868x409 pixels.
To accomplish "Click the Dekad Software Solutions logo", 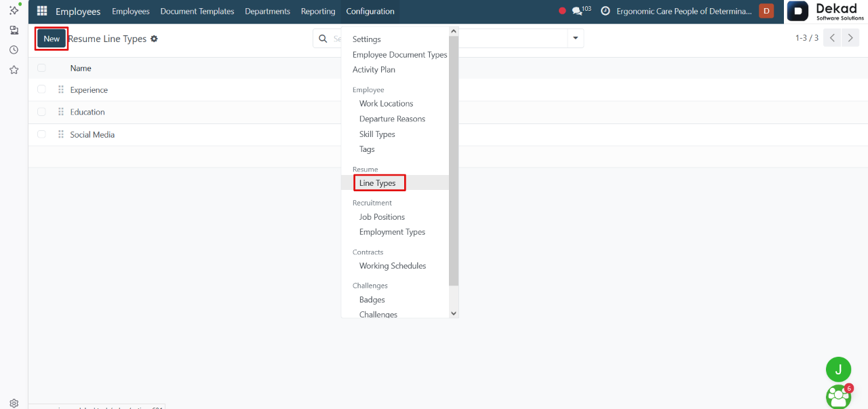I will point(827,12).
